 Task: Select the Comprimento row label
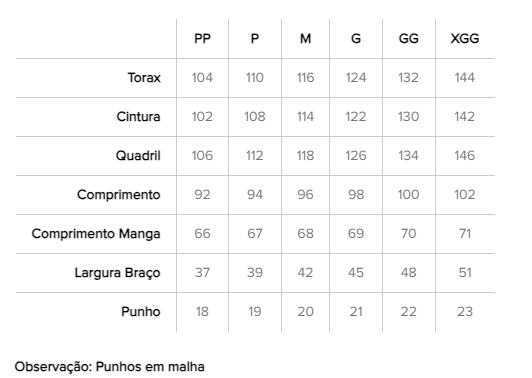pyautogui.click(x=118, y=195)
